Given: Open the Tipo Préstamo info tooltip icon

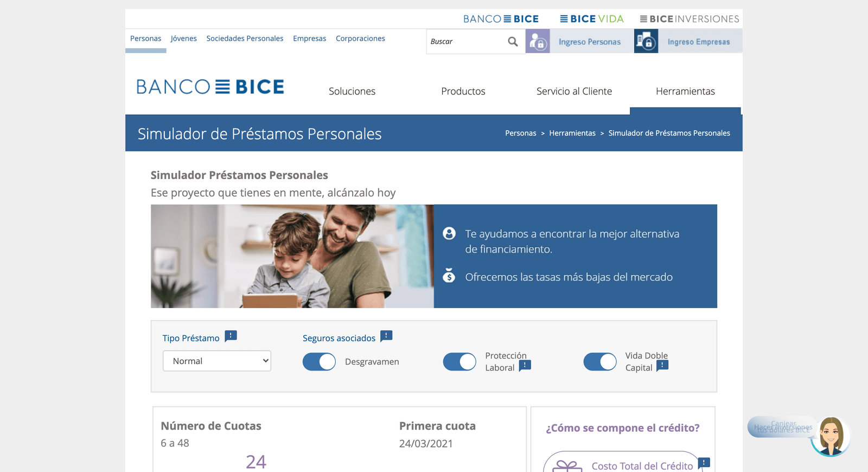Looking at the screenshot, I should click(231, 336).
